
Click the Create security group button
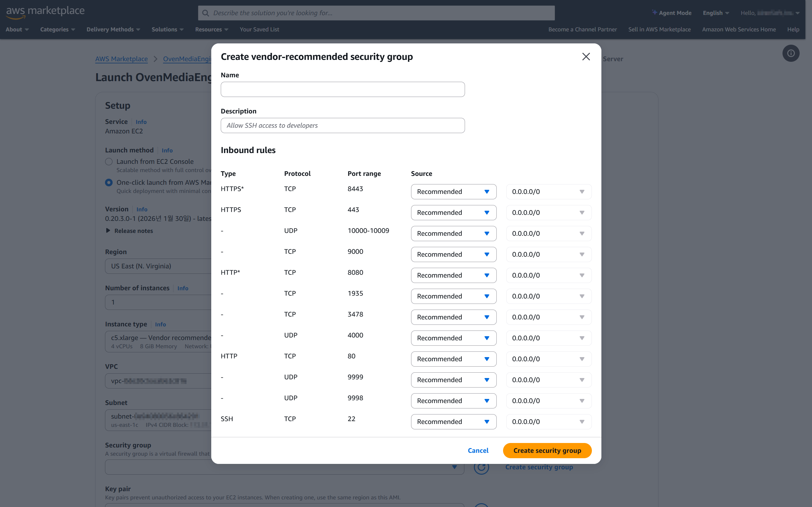click(x=547, y=450)
